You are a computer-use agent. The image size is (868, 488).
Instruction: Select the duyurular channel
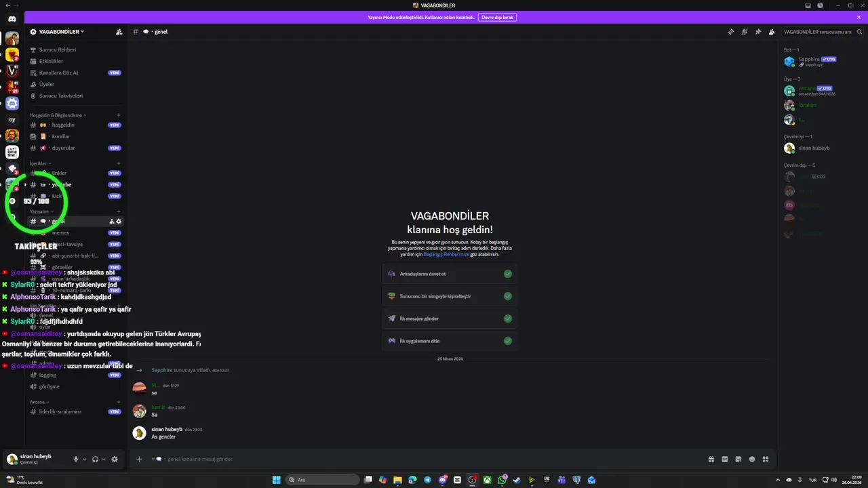(76, 148)
